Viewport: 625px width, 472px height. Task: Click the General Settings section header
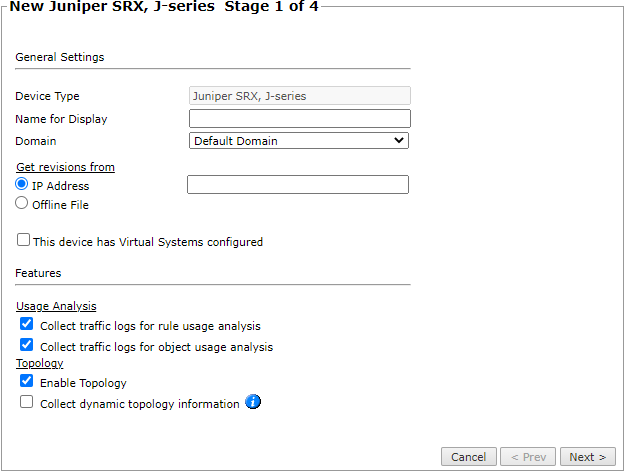click(x=60, y=57)
